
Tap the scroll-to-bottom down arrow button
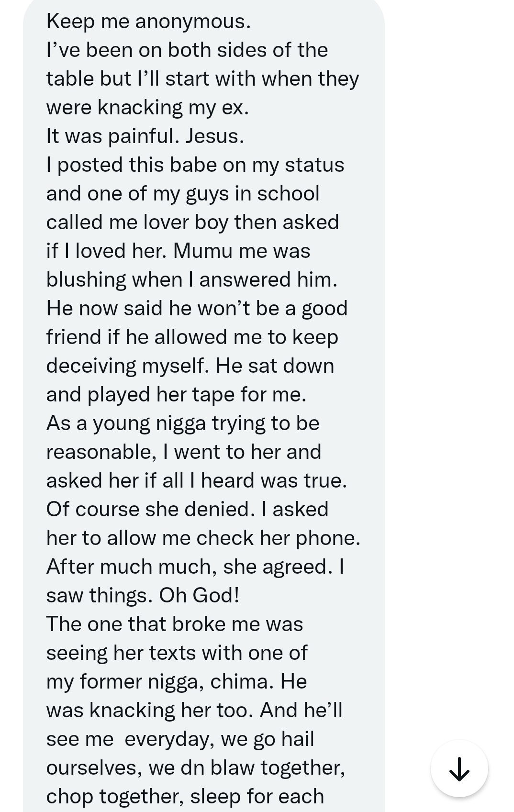click(459, 768)
